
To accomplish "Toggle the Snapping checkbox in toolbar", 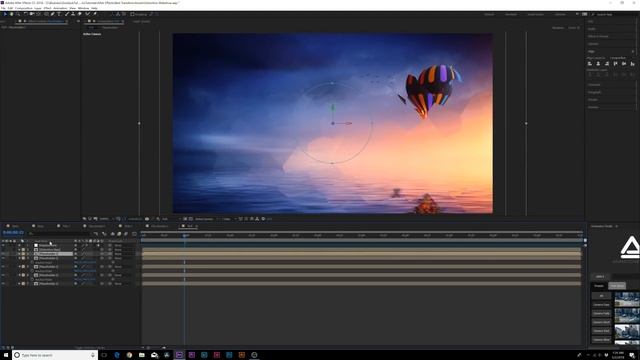I will 132,14.
